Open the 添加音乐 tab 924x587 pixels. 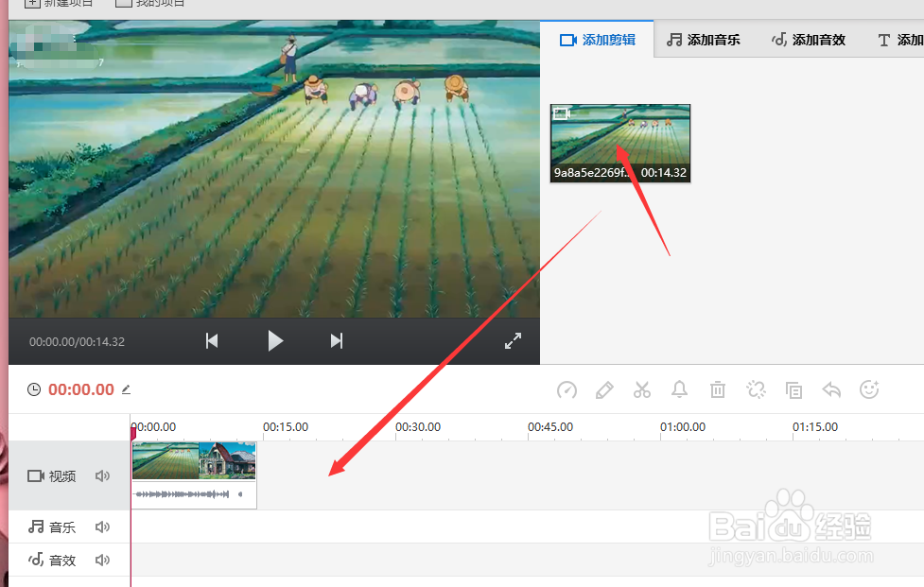click(x=704, y=40)
